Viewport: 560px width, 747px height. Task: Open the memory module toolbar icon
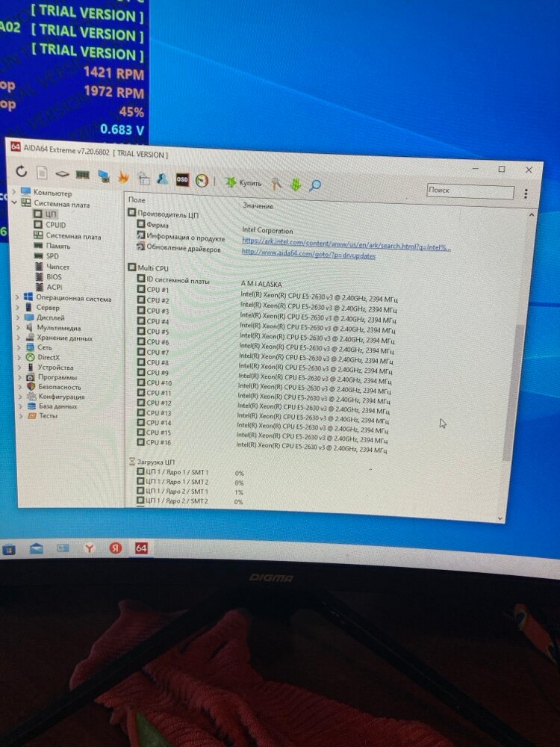[82, 175]
